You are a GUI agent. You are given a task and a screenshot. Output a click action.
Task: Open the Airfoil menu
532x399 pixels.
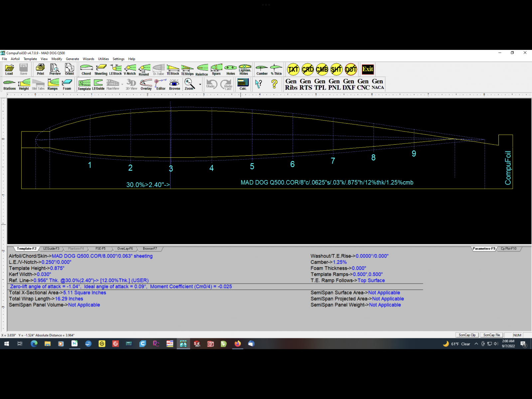tap(15, 59)
